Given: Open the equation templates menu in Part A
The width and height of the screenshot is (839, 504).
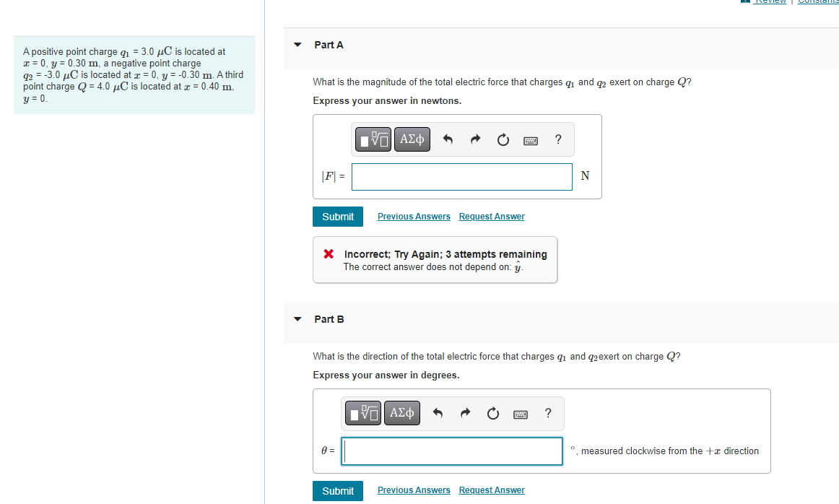Looking at the screenshot, I should [x=373, y=139].
